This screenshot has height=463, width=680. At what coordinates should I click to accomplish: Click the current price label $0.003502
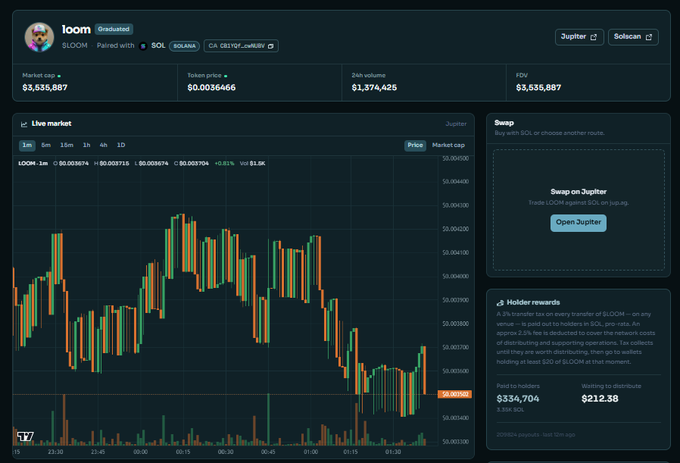[455, 394]
